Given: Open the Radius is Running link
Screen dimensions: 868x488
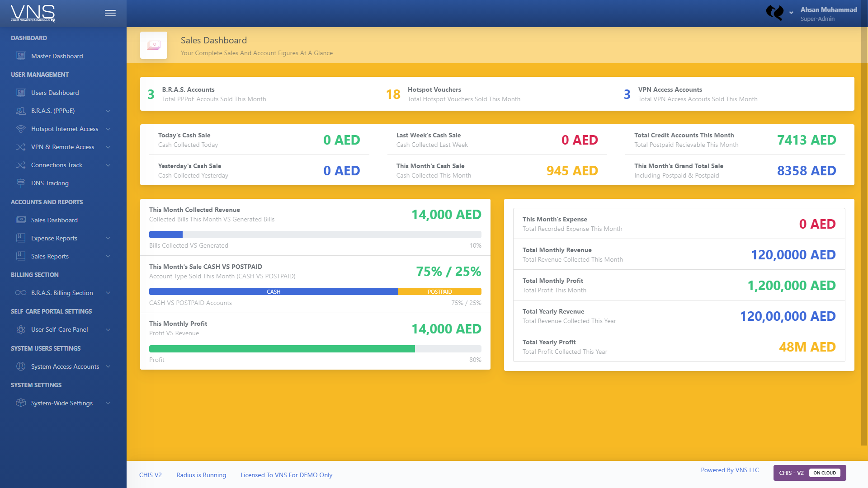Looking at the screenshot, I should pyautogui.click(x=201, y=475).
